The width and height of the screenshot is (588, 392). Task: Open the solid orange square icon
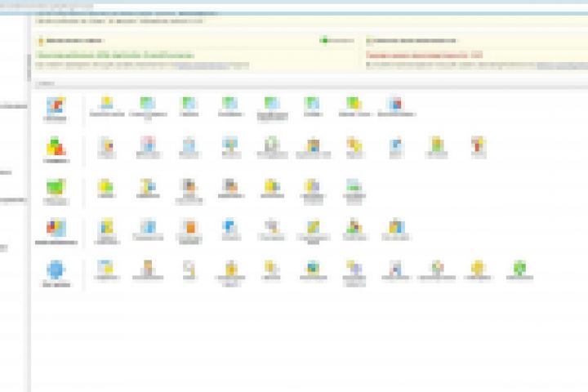[189, 227]
